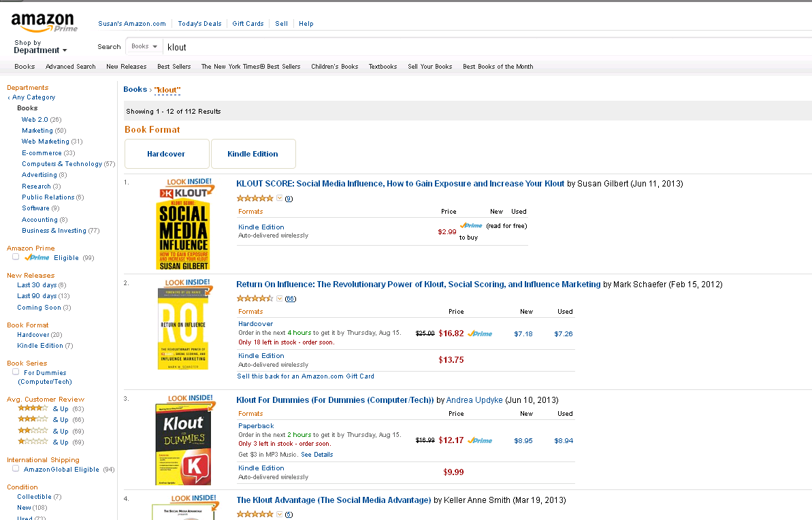Open LOOK INSIDE badge on Return On Influence
Screen dimensions: 812x520
187,282
